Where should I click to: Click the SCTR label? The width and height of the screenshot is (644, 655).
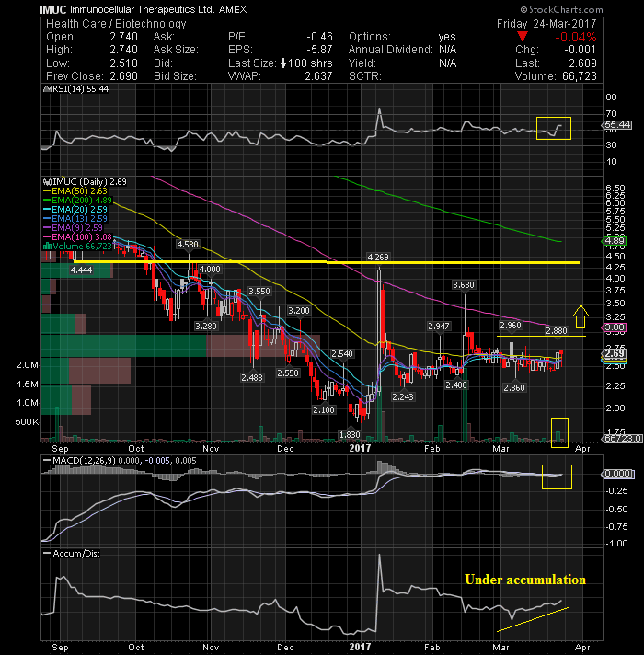click(x=365, y=76)
